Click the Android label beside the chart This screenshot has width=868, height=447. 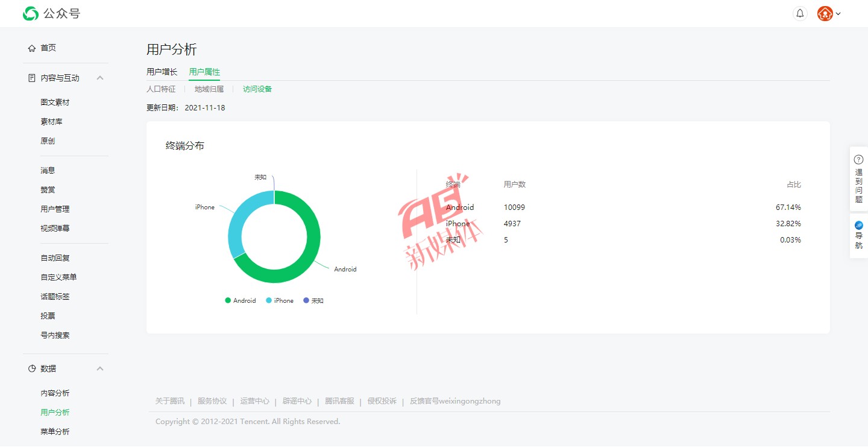[x=345, y=270]
